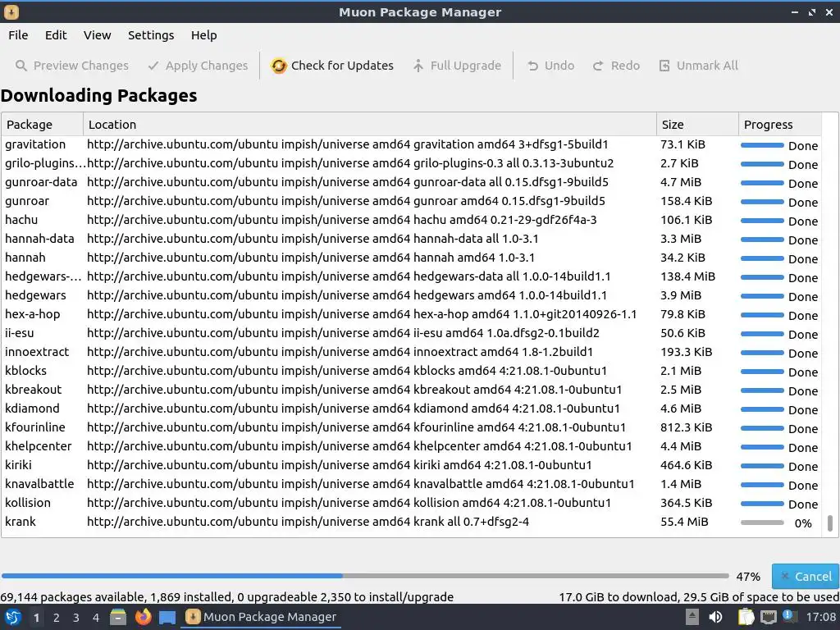Select the kdiamond package name

(x=32, y=409)
